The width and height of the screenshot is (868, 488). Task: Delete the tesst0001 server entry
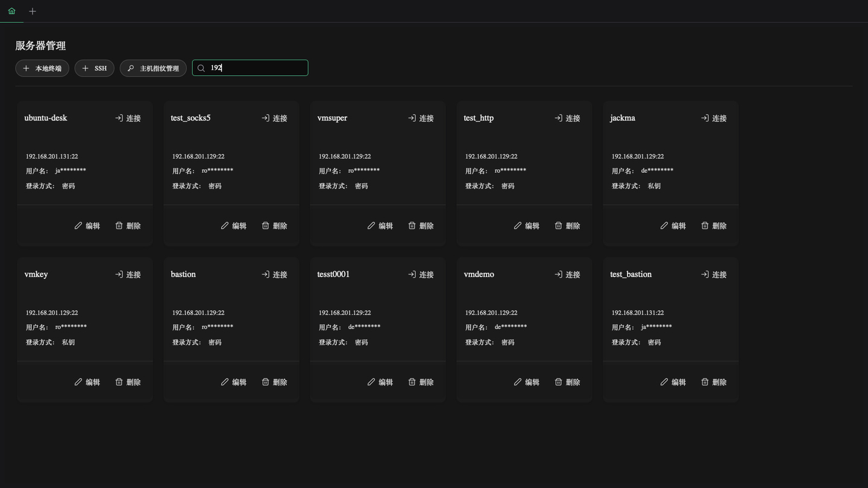click(x=421, y=382)
